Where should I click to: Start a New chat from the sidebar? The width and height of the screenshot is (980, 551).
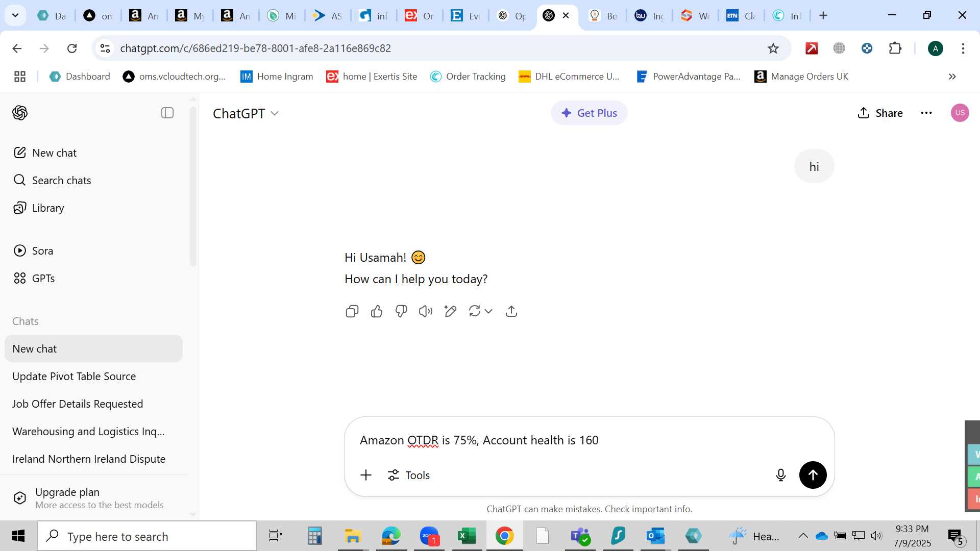point(93,153)
